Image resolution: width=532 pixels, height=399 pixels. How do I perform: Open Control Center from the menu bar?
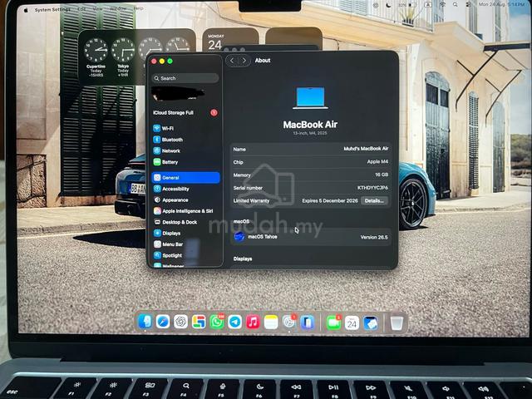click(x=468, y=5)
